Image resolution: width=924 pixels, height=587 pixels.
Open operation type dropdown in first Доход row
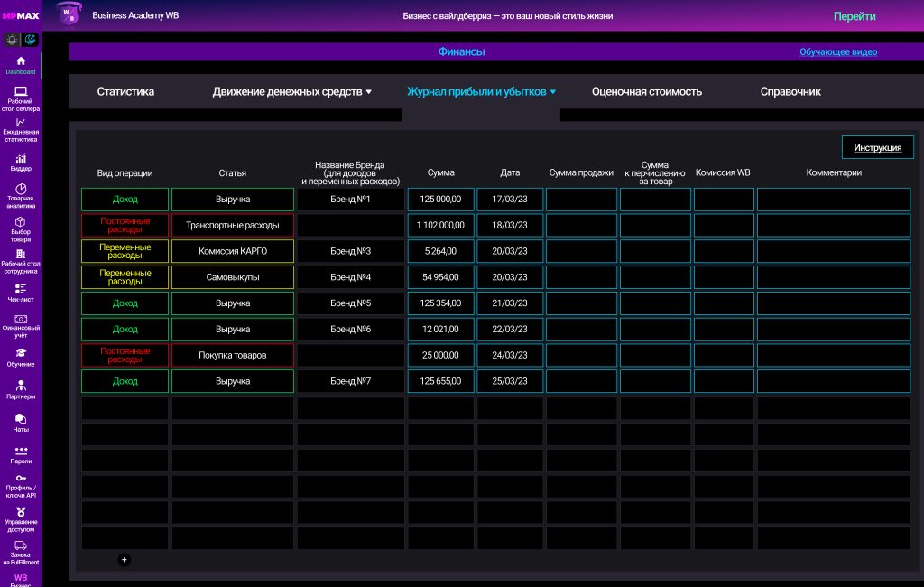[x=125, y=200]
